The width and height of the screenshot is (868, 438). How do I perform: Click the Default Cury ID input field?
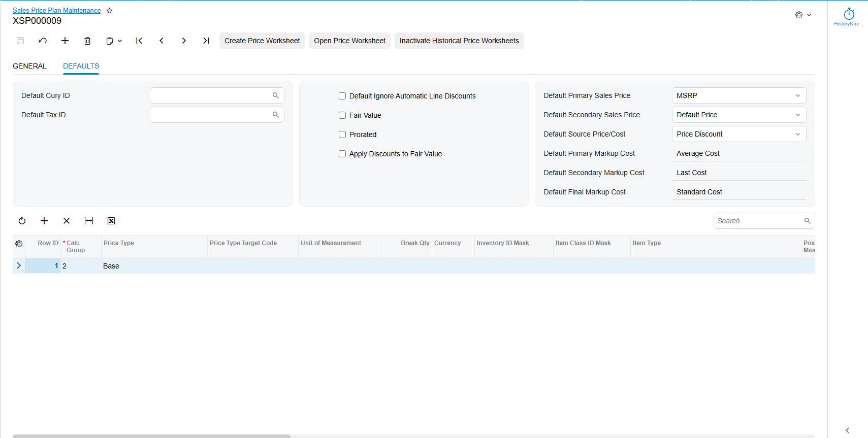point(217,95)
